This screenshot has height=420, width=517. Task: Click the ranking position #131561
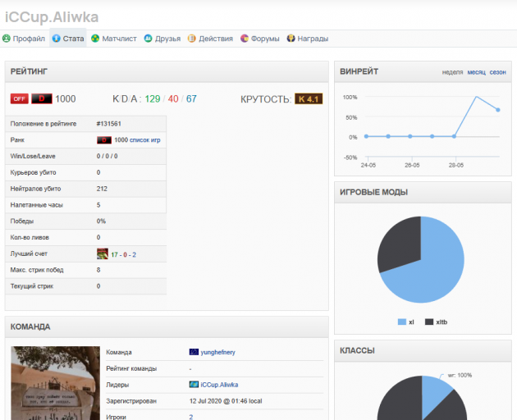[x=109, y=124]
